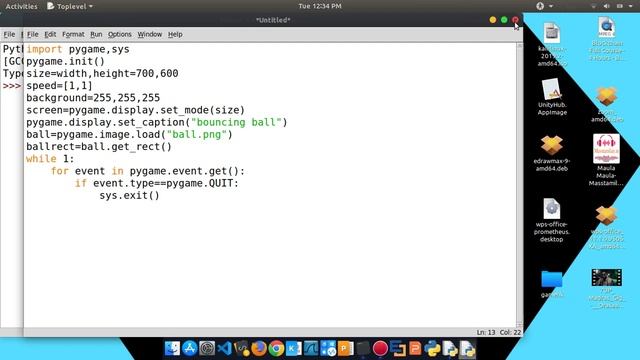Open the blue grid app icon in the dock
The width and height of the screenshot is (640, 360).
328,349
